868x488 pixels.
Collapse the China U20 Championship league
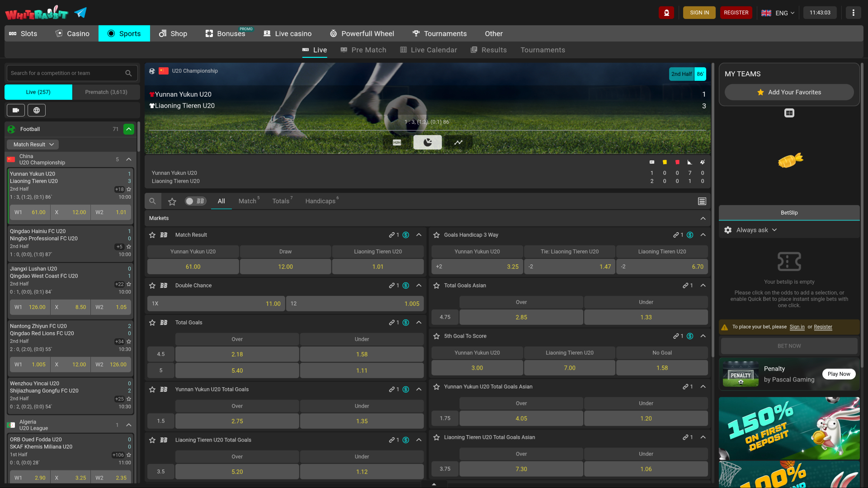129,160
